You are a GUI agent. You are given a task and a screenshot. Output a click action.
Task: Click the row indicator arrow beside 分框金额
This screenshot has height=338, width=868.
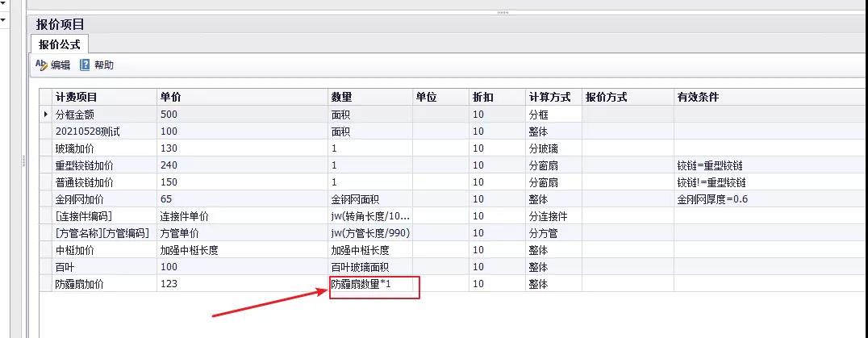coord(45,115)
